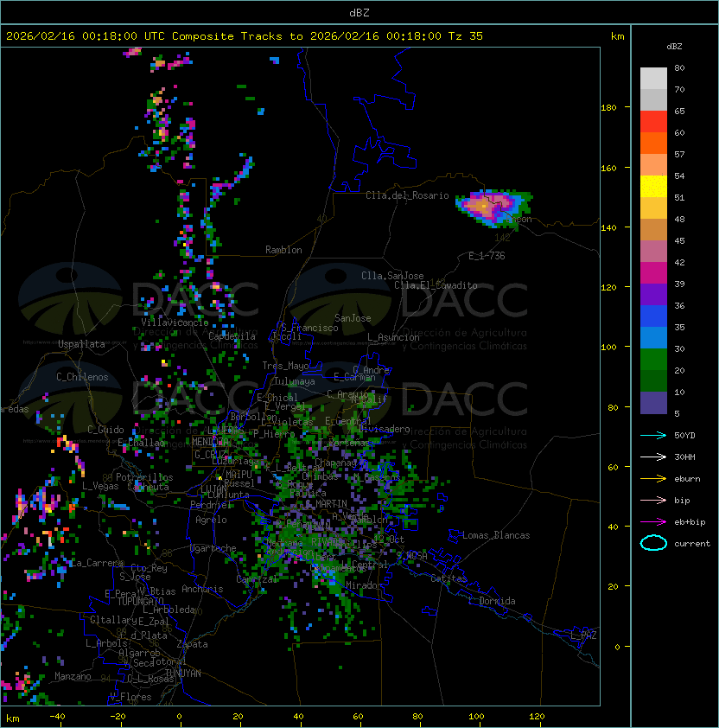This screenshot has height=728, width=719.
Task: Click the 'Lomas_Blancas' map label
Action: (496, 535)
